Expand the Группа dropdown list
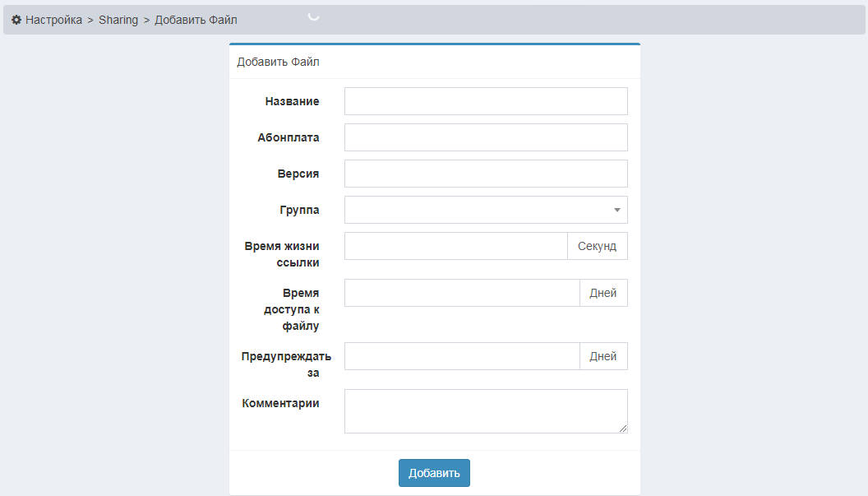868x496 pixels. pyautogui.click(x=485, y=210)
